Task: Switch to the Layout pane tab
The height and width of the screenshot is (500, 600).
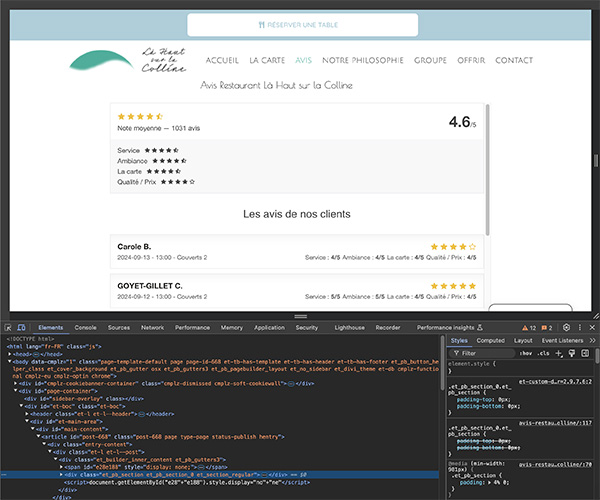Action: 523,340
